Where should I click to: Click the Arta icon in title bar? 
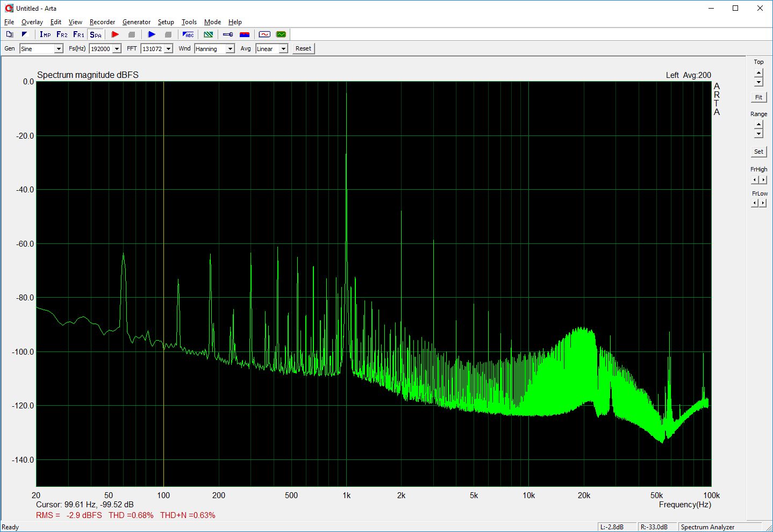click(x=9, y=8)
